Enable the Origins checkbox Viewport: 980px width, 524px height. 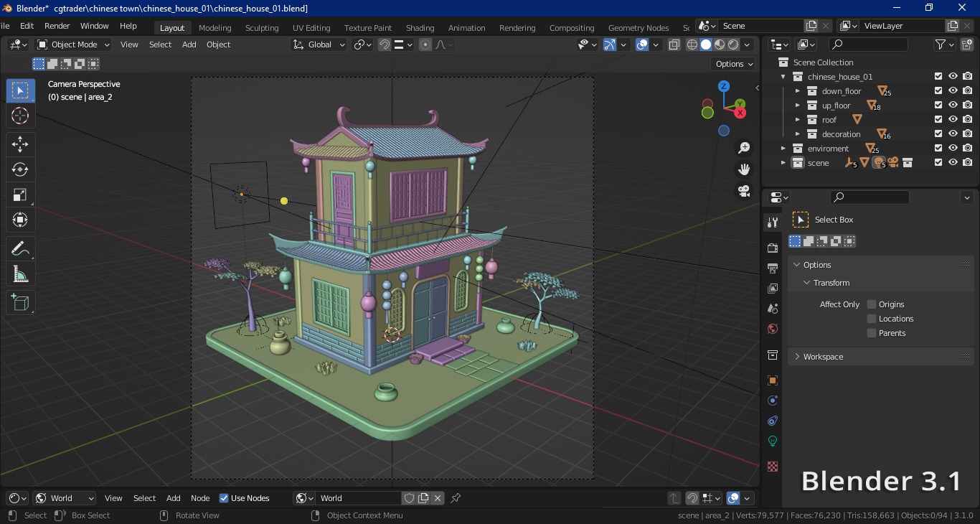pos(872,304)
